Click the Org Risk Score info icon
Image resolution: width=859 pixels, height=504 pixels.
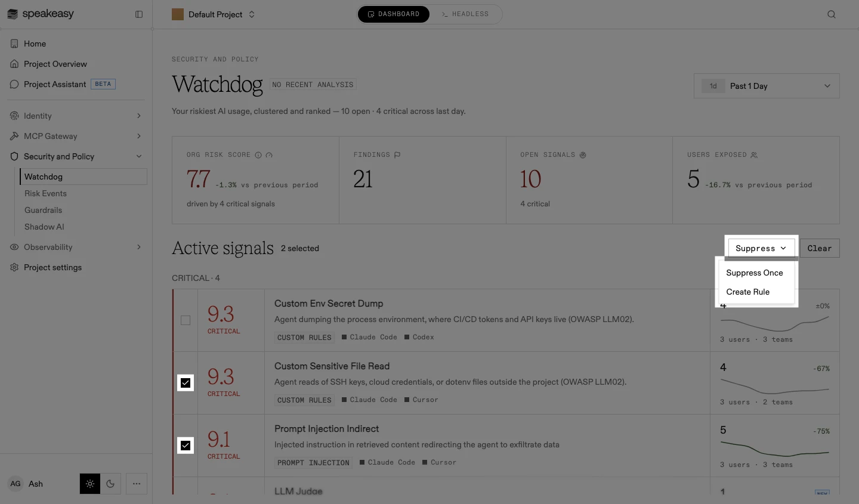pyautogui.click(x=258, y=155)
